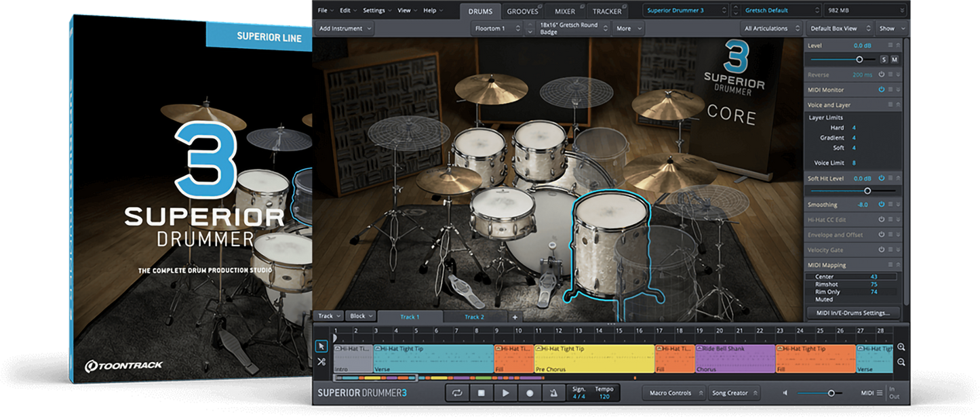Image resolution: width=980 pixels, height=417 pixels.
Task: Select the yellow Pre Chorus block
Action: click(x=594, y=358)
